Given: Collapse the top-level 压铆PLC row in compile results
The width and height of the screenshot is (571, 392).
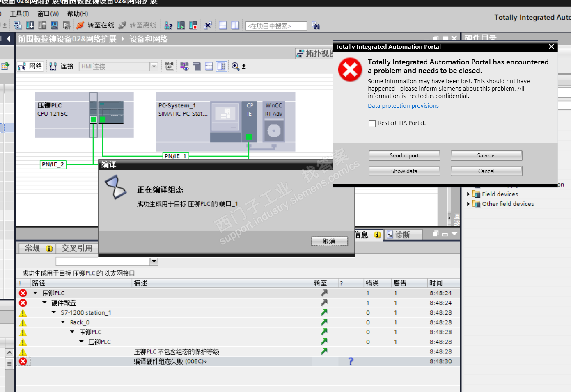Looking at the screenshot, I should pos(35,293).
